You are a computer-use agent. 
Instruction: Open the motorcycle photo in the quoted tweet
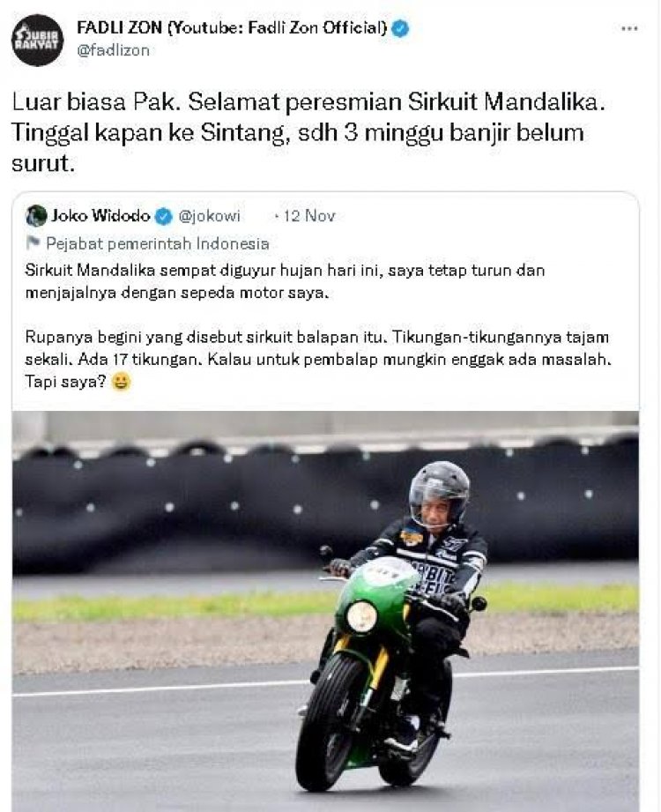(x=325, y=611)
